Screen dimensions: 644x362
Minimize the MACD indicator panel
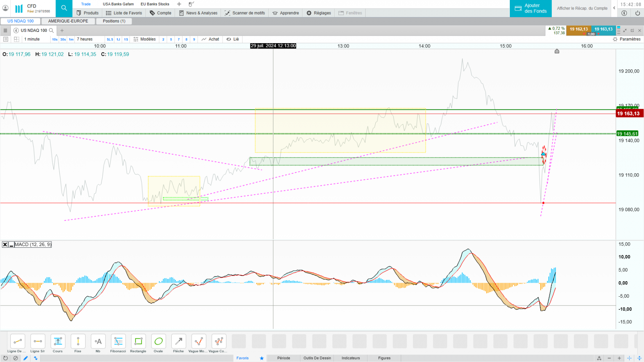(x=11, y=245)
